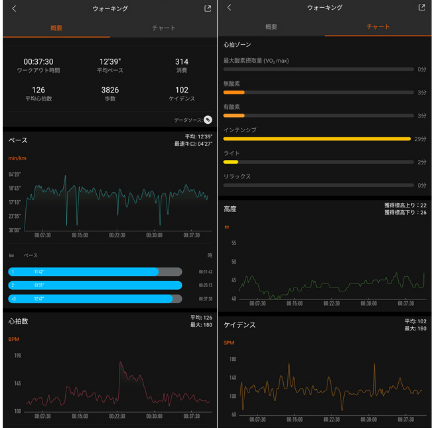Select lap 1 pace bar
Image resolution: width=435 pixels, height=428 pixels.
coord(95,272)
